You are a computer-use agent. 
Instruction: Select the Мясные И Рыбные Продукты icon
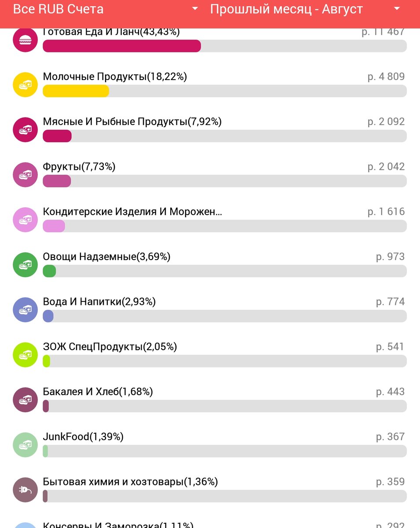click(26, 130)
